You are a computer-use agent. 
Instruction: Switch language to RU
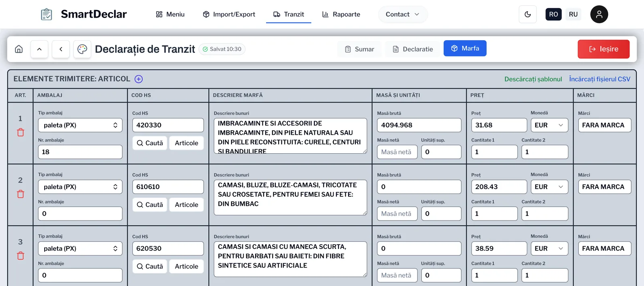pos(573,14)
